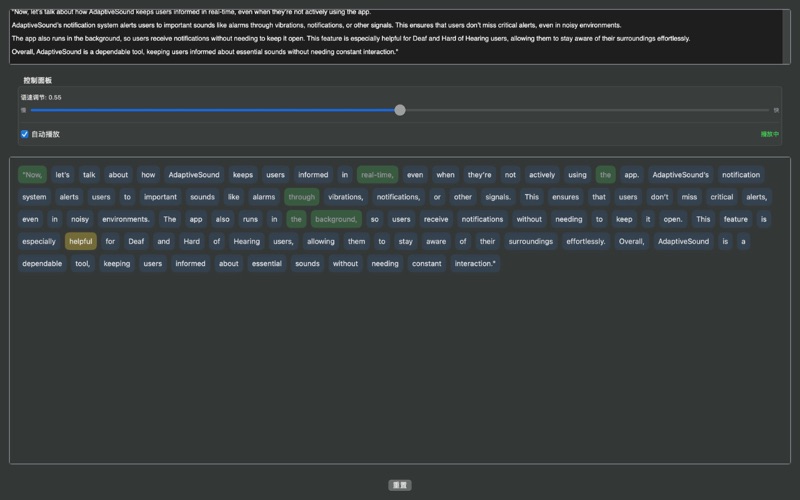Click the green word chip "through"

(x=302, y=197)
